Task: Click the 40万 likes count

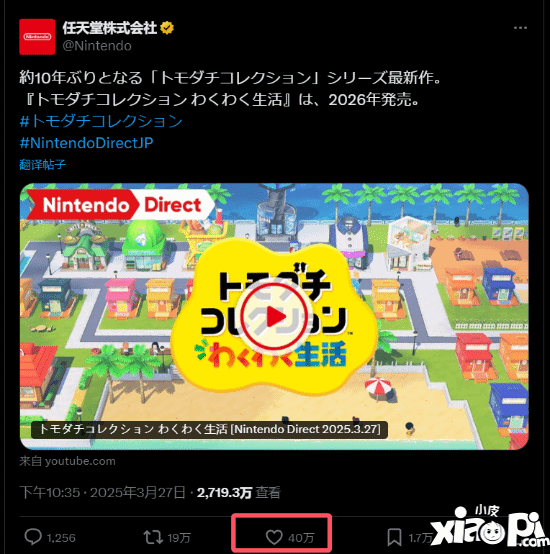Action: tap(301, 538)
